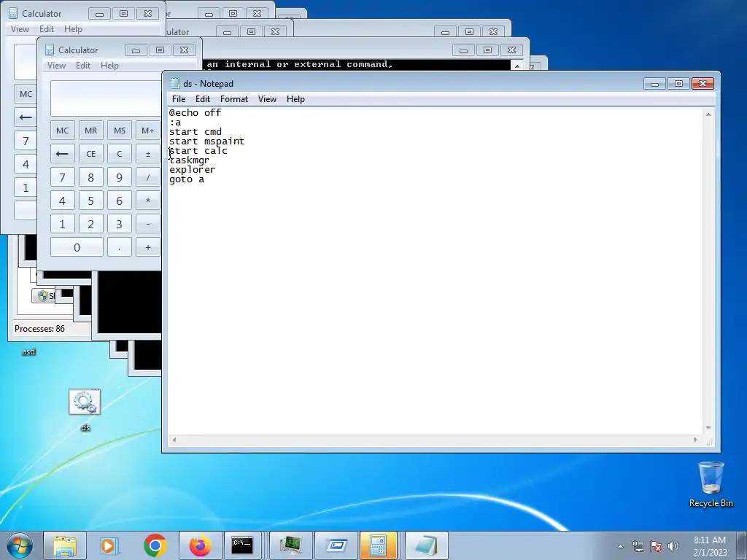Click digit 1 in front Calculator
Viewport: 747px width, 560px height.
(x=63, y=225)
